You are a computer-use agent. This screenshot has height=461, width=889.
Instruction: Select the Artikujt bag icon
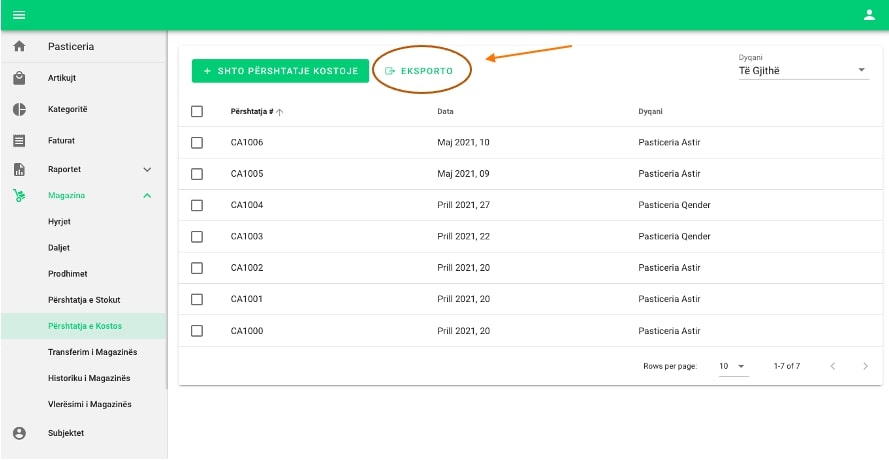(x=19, y=78)
